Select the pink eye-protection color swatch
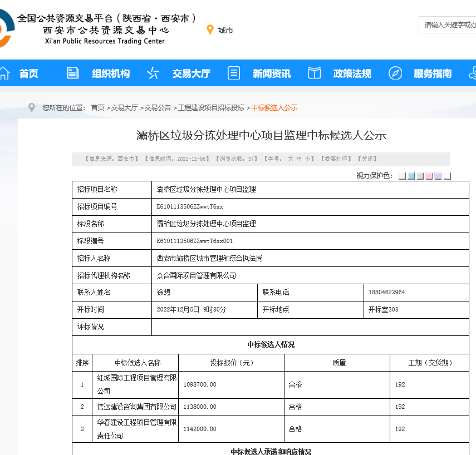 (x=429, y=176)
